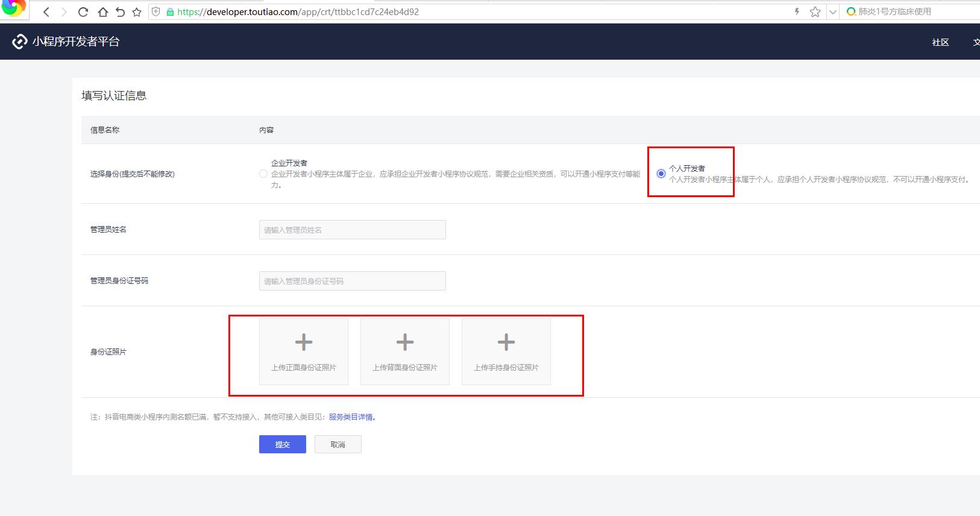Click the 上传正面身份证照片 upload box
The image size is (980, 516).
pyautogui.click(x=304, y=351)
